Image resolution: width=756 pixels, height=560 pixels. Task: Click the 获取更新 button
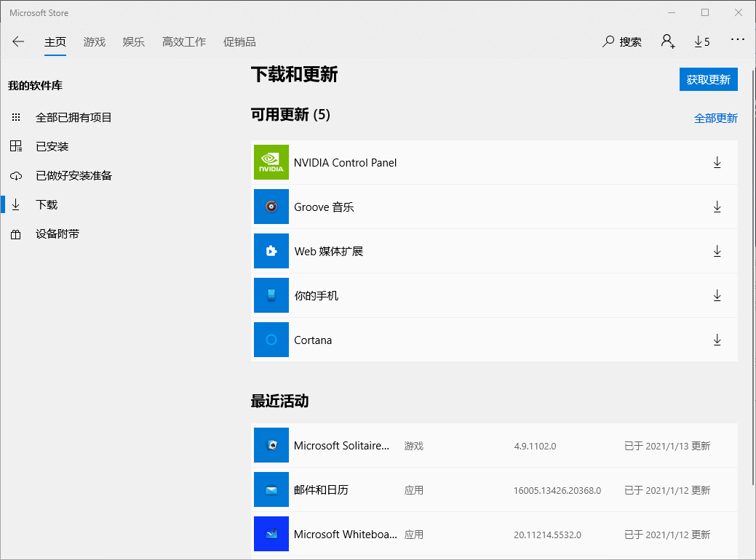point(708,79)
